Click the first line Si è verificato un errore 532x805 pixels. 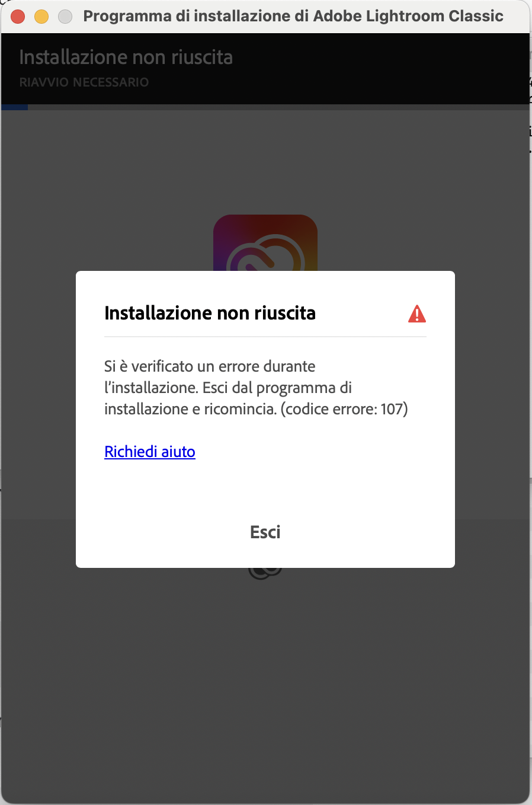(x=210, y=366)
